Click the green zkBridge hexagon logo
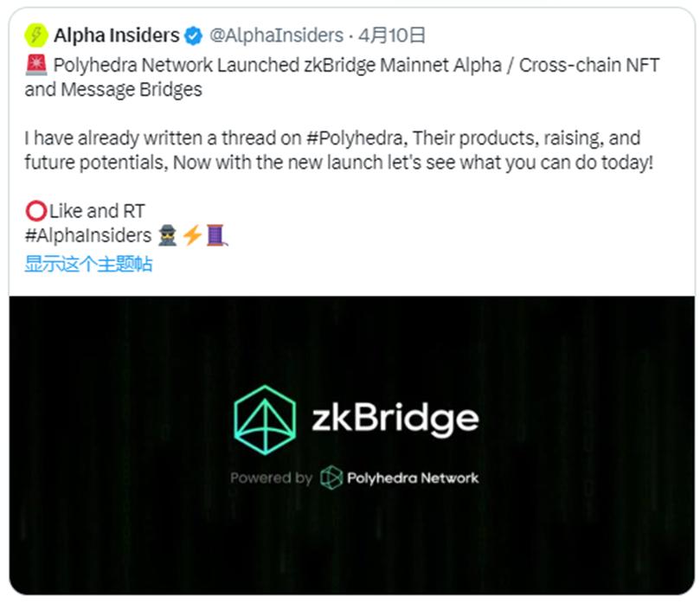This screenshot has width=700, height=603. (x=265, y=420)
